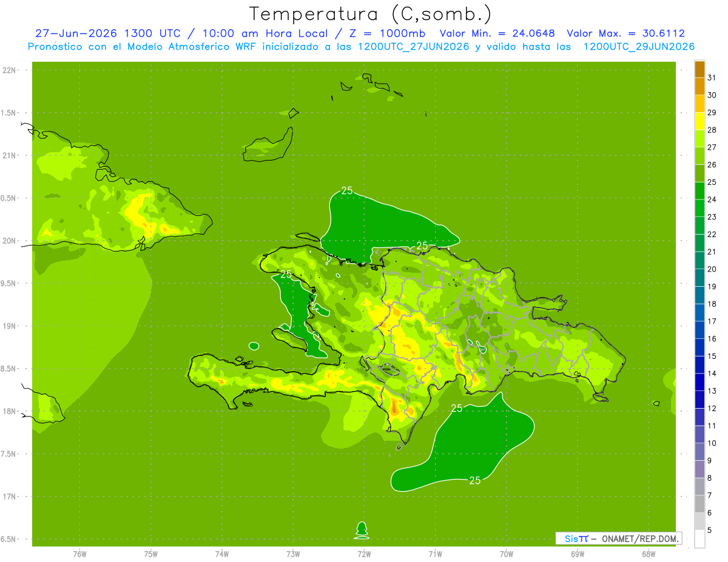Screen dimensions: 728x562
Task: Click the longitude axis label '72W'
Action: 364,554
